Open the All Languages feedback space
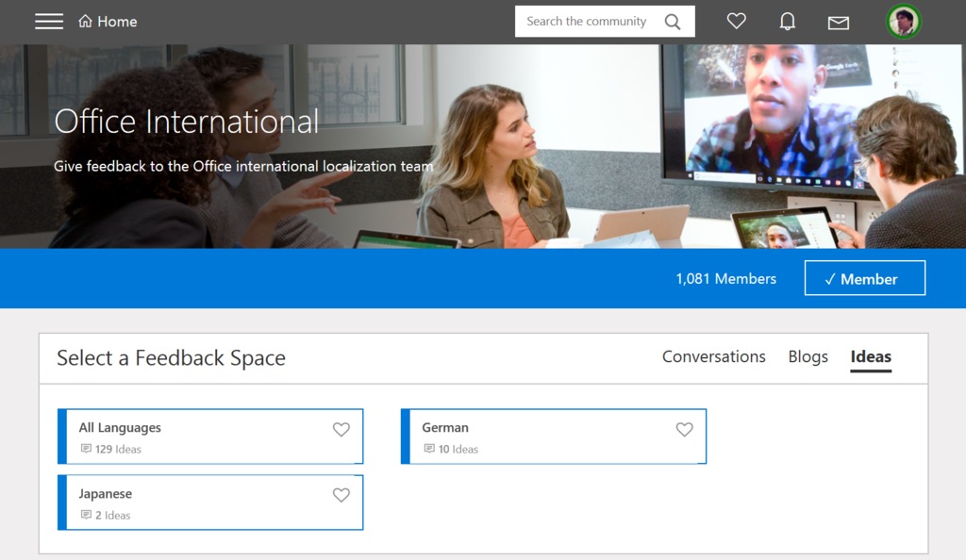966x560 pixels. [210, 436]
